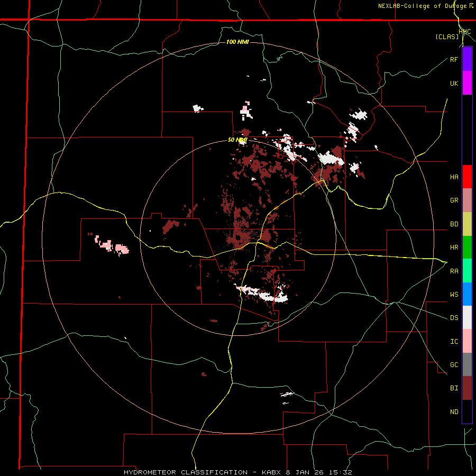Click the BD yellow legend swatch
Screen dimensions: 476x476
coord(467,224)
